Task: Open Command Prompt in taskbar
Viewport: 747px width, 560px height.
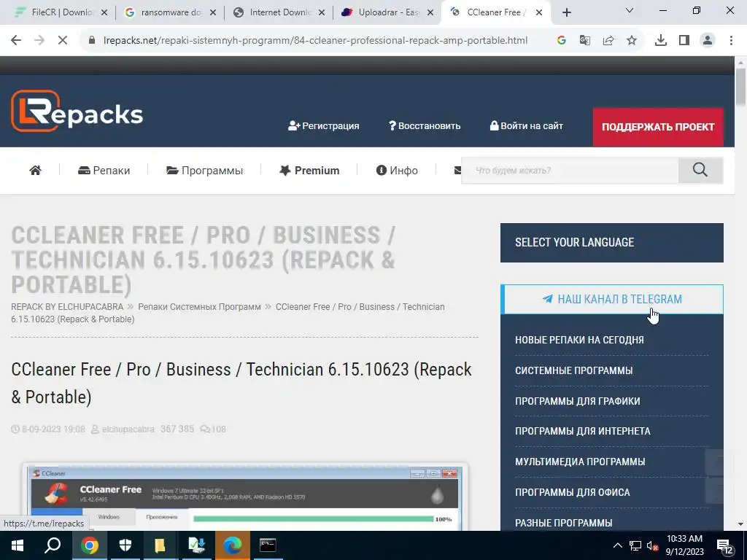Action: pyautogui.click(x=268, y=545)
